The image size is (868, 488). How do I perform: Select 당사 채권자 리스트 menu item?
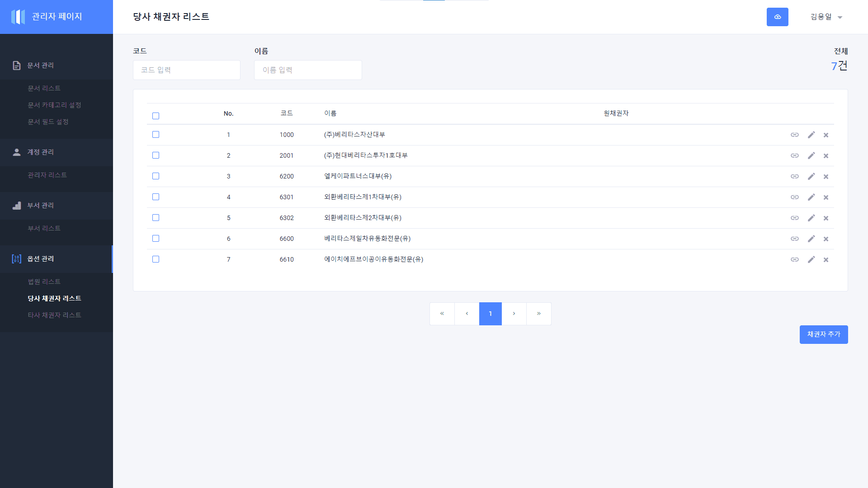54,298
